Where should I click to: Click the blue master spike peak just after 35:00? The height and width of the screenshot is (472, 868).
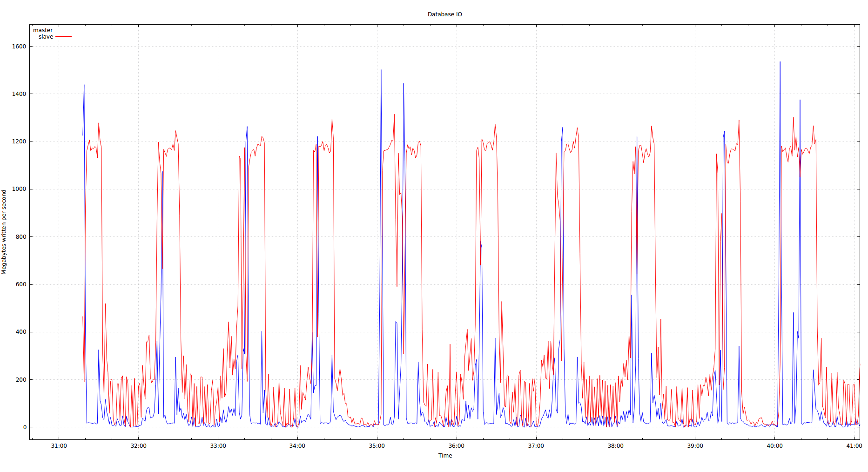[381, 70]
